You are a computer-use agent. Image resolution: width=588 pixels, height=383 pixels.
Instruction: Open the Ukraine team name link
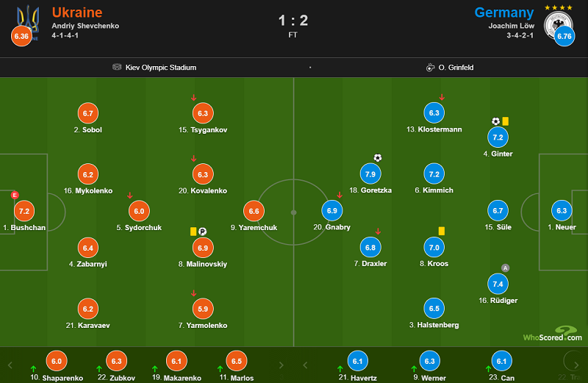pyautogui.click(x=77, y=12)
